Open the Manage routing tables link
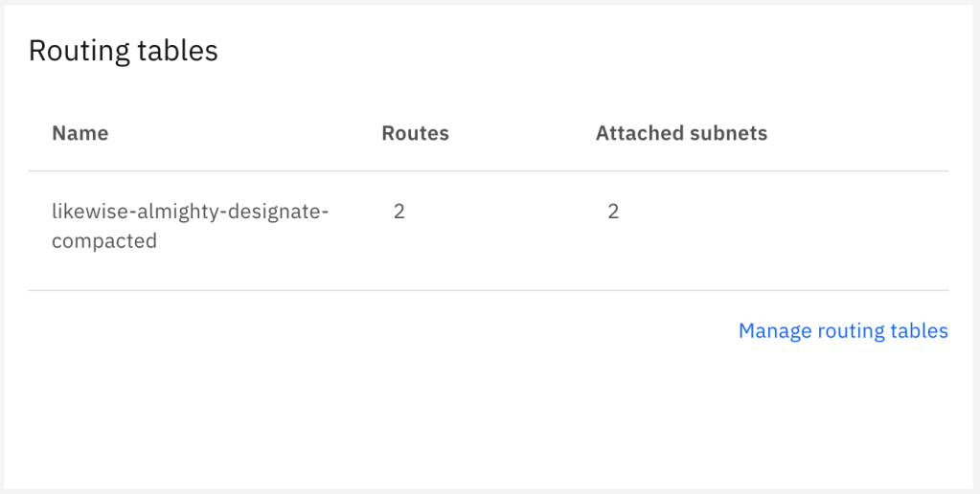980x494 pixels. [x=843, y=331]
